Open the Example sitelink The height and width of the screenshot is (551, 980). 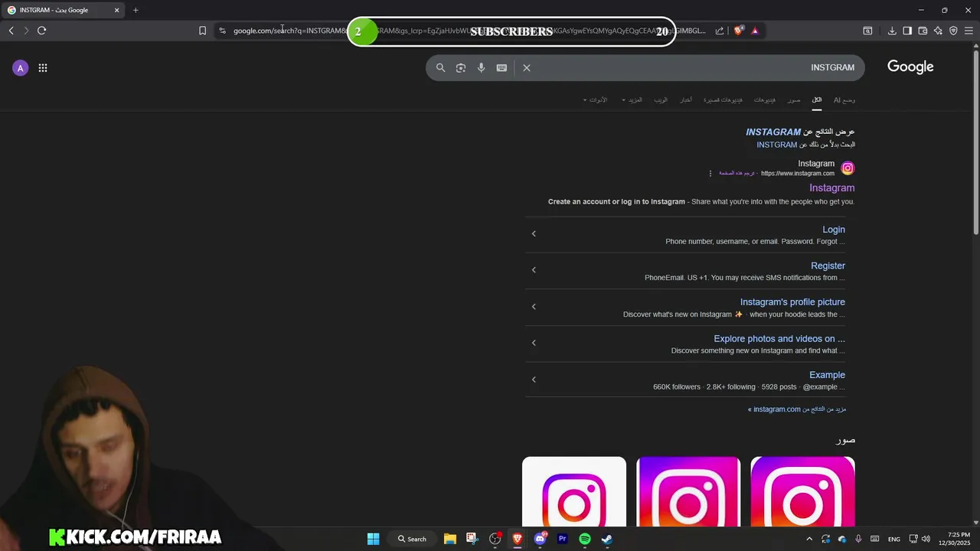tap(827, 375)
